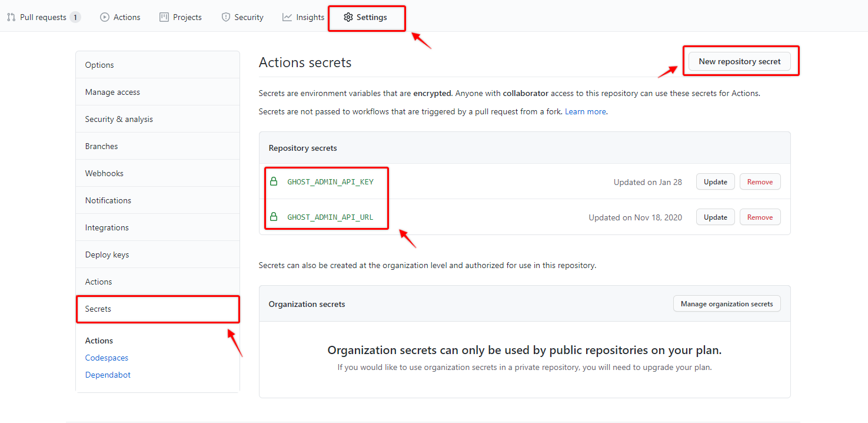Click the Organization secrets section header
The width and height of the screenshot is (868, 423).
307,304
